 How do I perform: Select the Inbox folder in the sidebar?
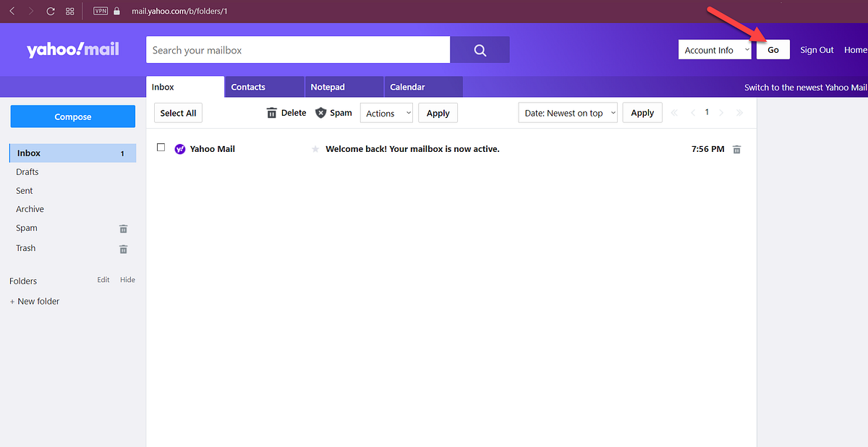pyautogui.click(x=72, y=153)
